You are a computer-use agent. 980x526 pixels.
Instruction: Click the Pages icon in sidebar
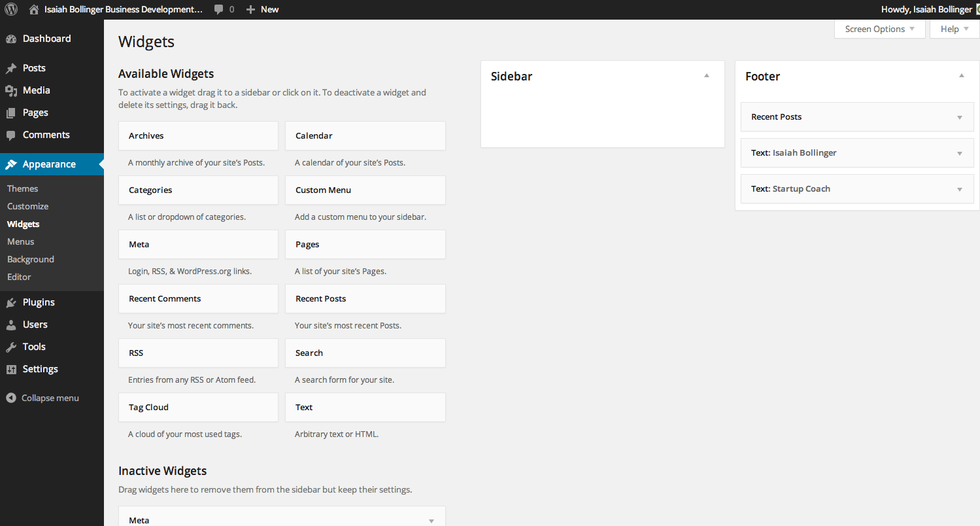coord(11,113)
